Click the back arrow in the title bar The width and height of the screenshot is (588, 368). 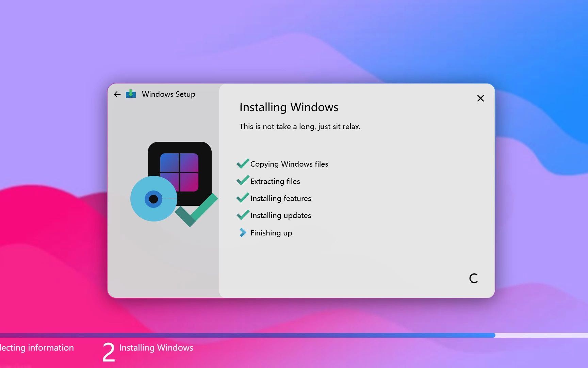click(x=117, y=94)
